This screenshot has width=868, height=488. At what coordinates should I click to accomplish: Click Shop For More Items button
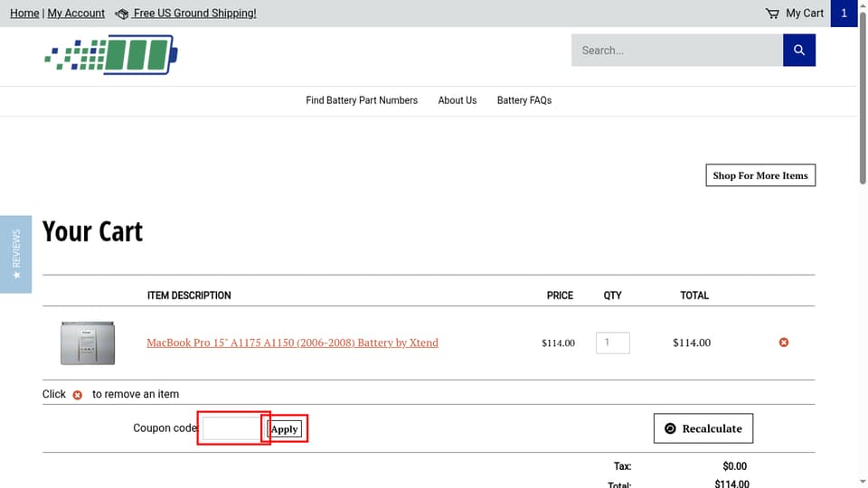[760, 175]
